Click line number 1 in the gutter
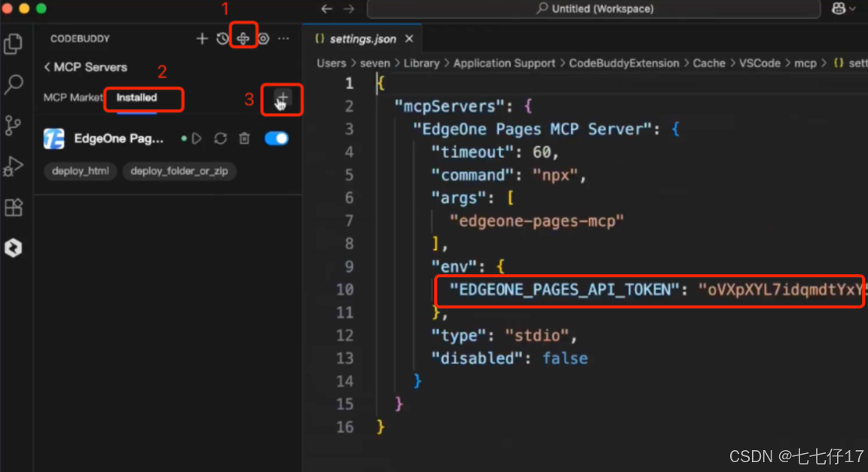The width and height of the screenshot is (868, 472). (349, 83)
